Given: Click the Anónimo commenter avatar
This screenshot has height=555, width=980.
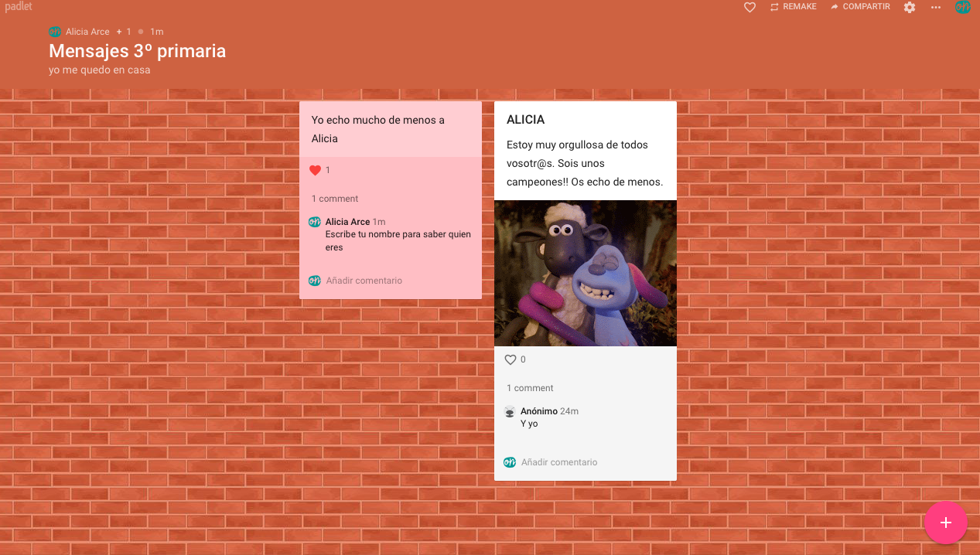Looking at the screenshot, I should 510,412.
